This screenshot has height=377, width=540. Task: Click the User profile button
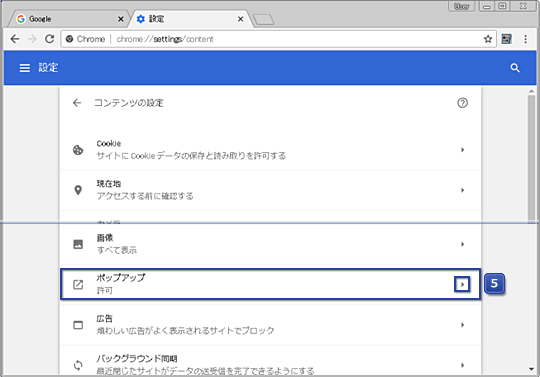pyautogui.click(x=461, y=6)
